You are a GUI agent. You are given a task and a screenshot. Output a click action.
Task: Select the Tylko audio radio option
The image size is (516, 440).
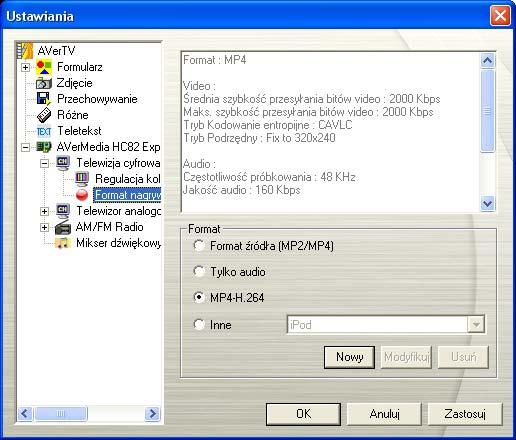click(x=199, y=271)
